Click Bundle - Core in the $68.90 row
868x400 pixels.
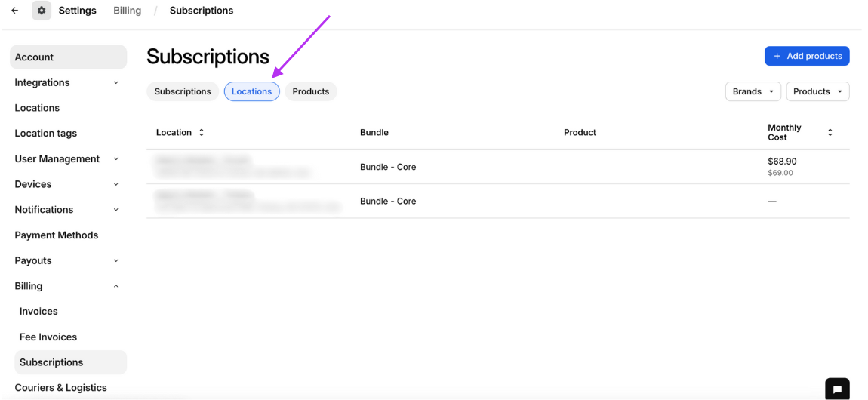(x=388, y=167)
